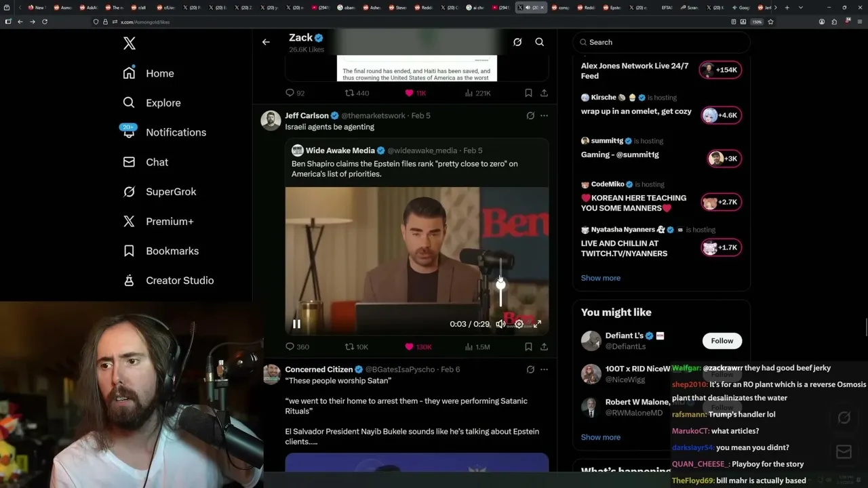Repost the post with 440 reposts
Viewport: 868px width, 488px height.
click(x=357, y=93)
